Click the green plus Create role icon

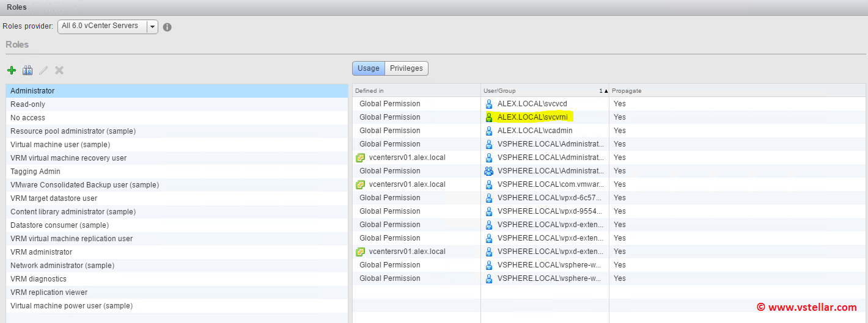pyautogui.click(x=12, y=70)
